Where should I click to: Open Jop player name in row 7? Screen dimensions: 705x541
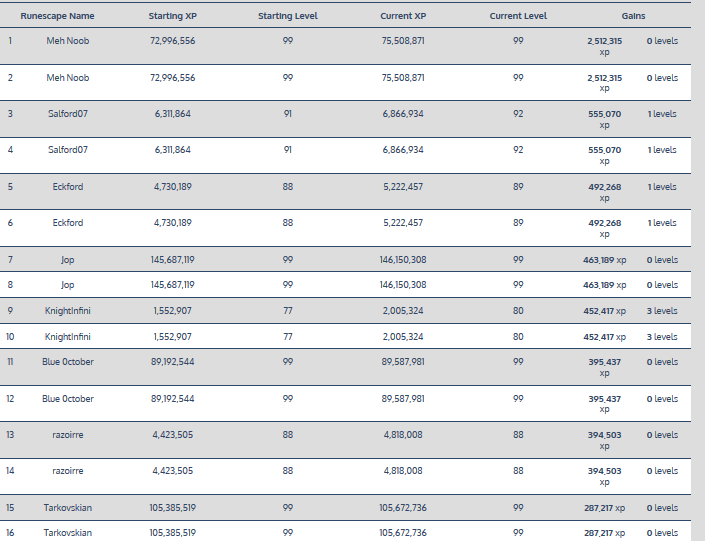(68, 260)
